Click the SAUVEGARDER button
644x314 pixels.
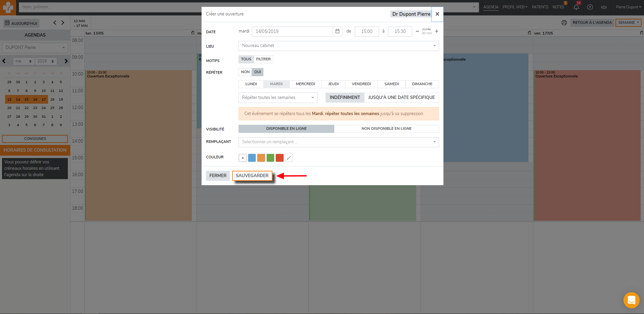pyautogui.click(x=252, y=176)
